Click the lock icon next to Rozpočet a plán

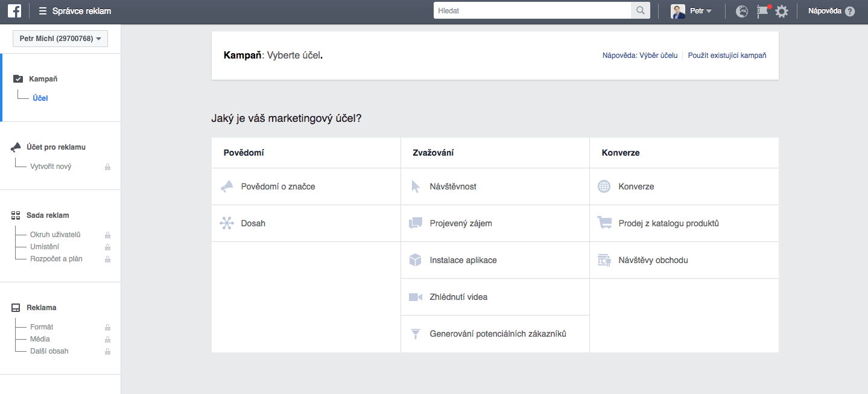click(x=107, y=259)
